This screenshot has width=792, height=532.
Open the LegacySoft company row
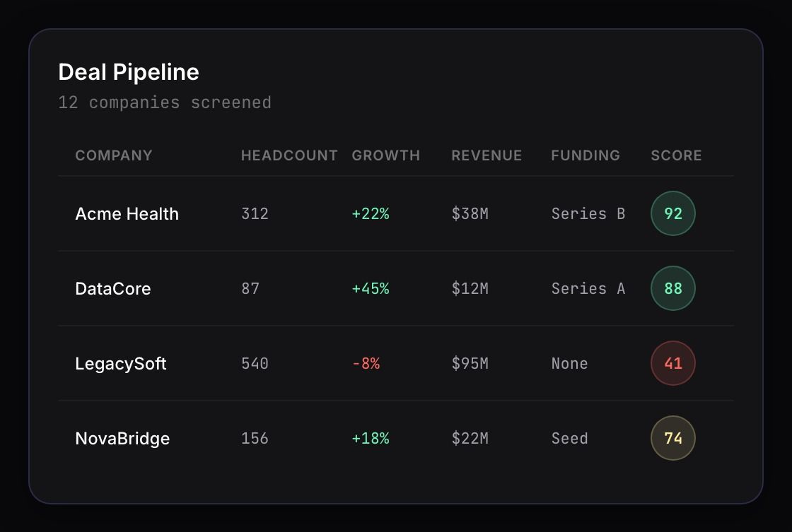(x=396, y=363)
